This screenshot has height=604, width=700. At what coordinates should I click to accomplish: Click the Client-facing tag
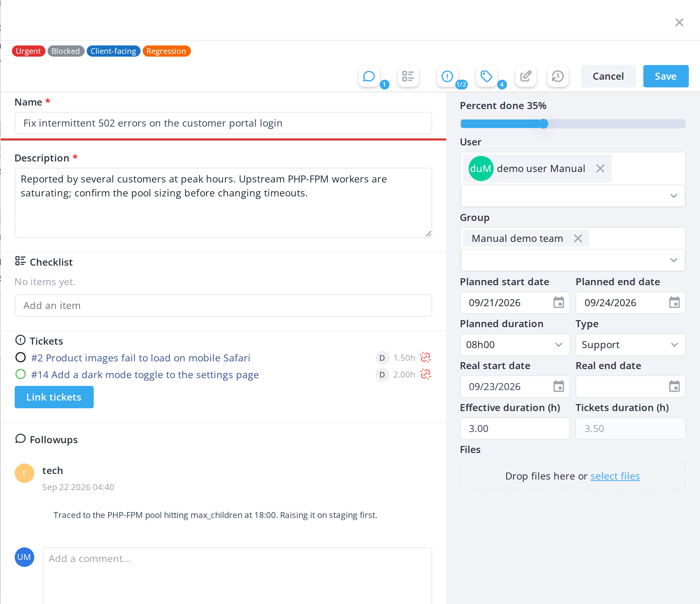(113, 51)
